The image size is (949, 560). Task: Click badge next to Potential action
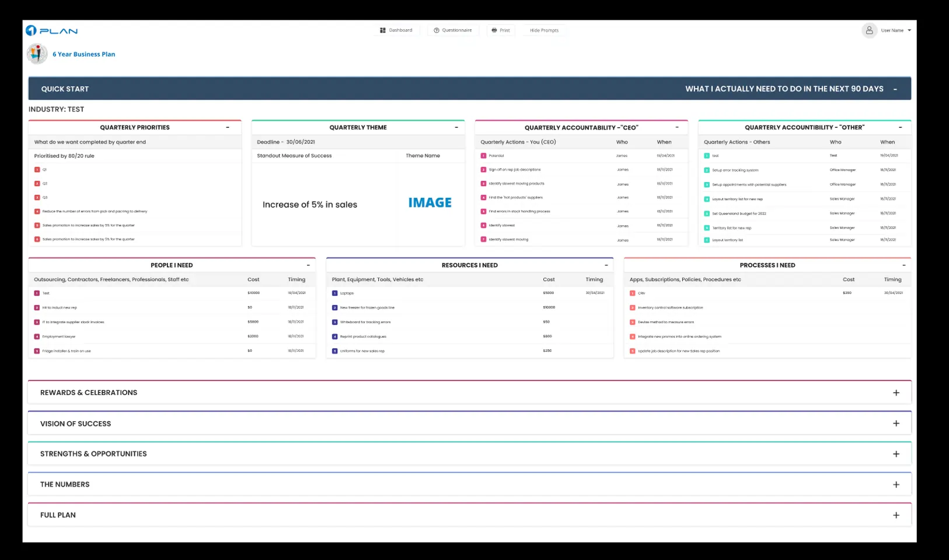pos(483,156)
